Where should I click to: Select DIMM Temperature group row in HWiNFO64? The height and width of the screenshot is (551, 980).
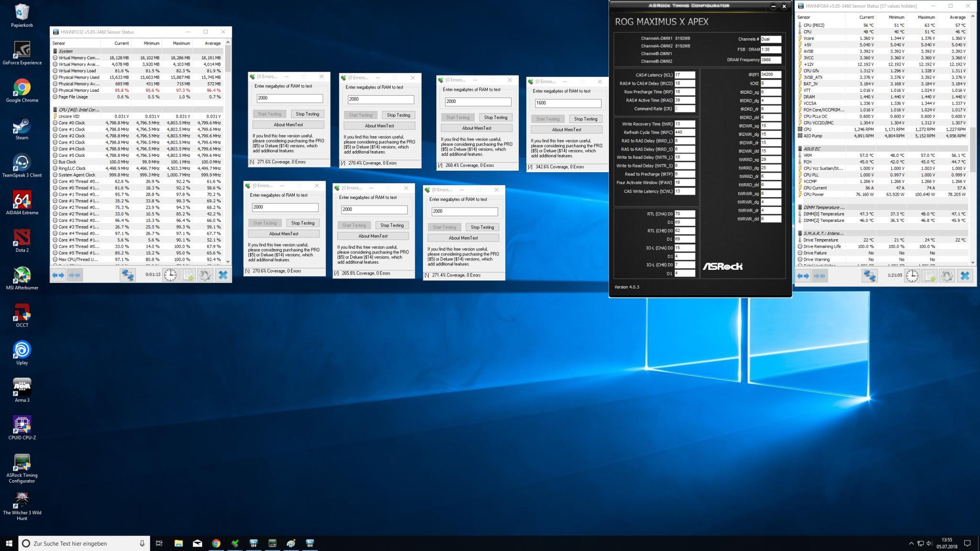click(x=882, y=208)
